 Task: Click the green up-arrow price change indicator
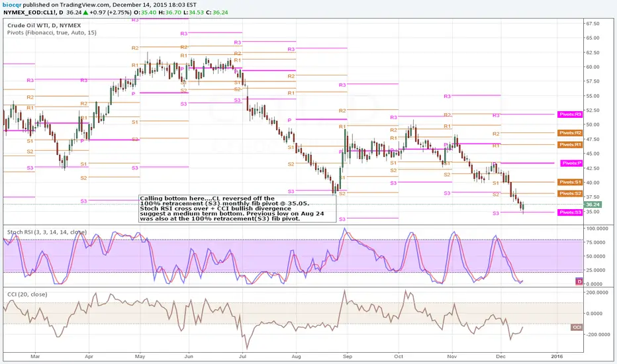click(86, 13)
